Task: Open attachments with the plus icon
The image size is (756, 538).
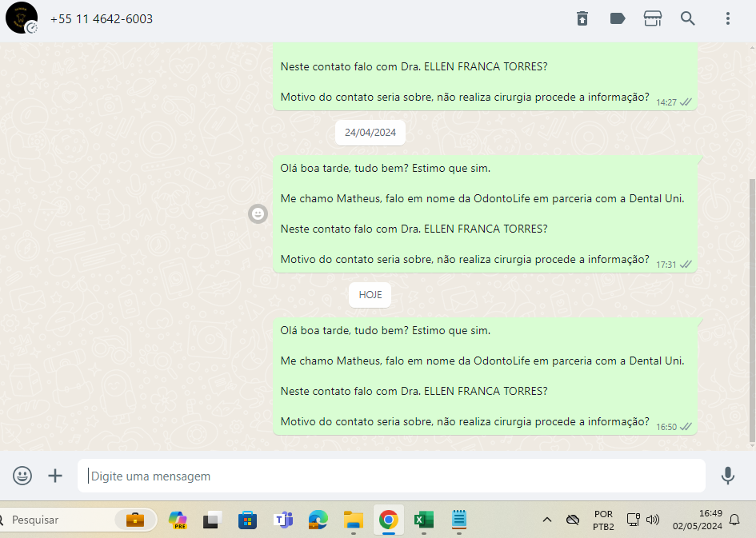Action: tap(55, 476)
